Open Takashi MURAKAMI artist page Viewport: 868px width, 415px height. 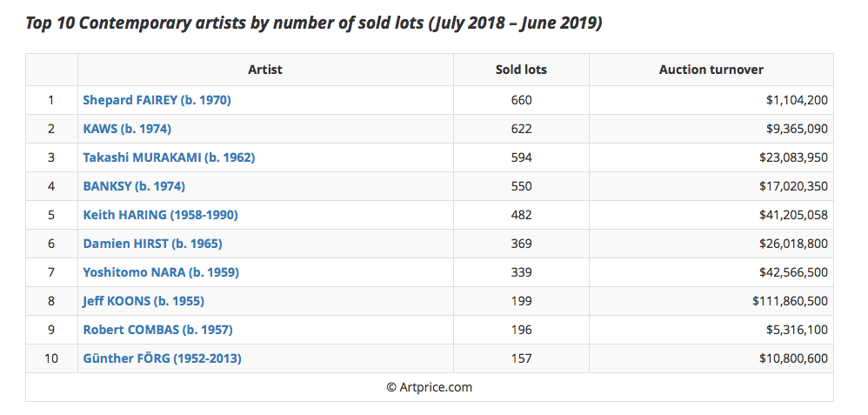point(169,157)
